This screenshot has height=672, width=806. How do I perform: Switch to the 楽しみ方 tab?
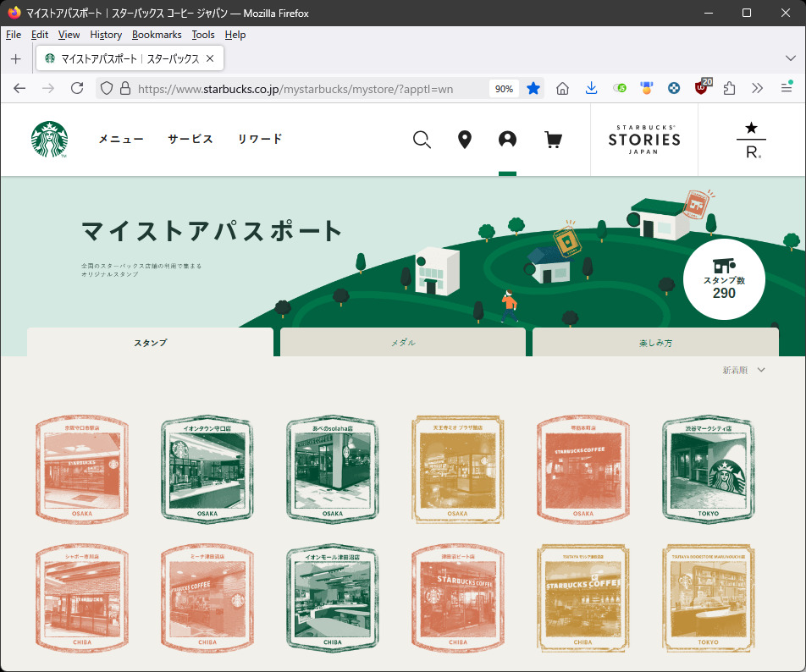pyautogui.click(x=655, y=343)
